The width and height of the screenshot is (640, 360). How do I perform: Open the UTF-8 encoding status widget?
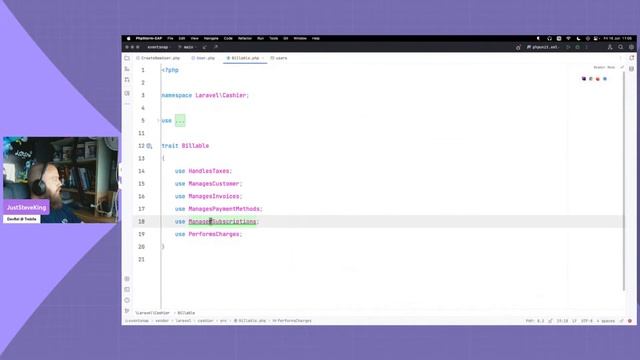pyautogui.click(x=587, y=321)
